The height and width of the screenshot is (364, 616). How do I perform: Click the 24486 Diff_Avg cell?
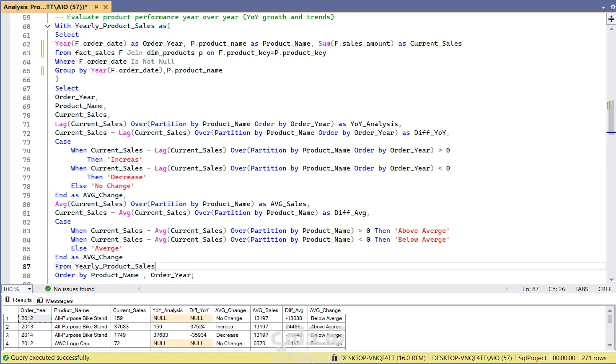click(x=295, y=327)
